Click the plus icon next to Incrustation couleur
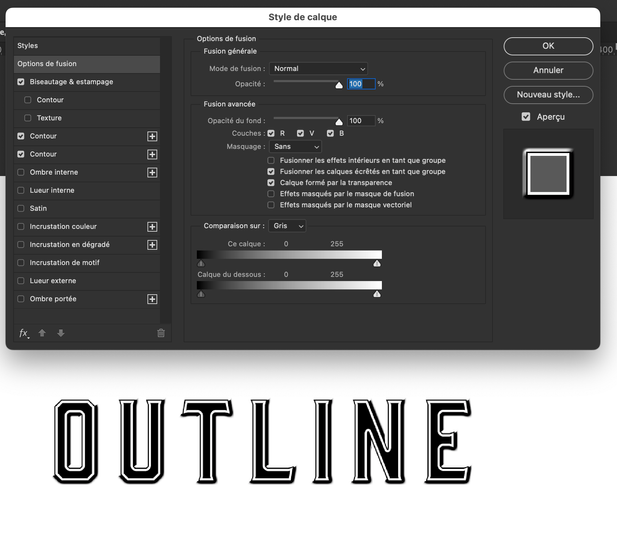This screenshot has height=535, width=617. pos(152,227)
